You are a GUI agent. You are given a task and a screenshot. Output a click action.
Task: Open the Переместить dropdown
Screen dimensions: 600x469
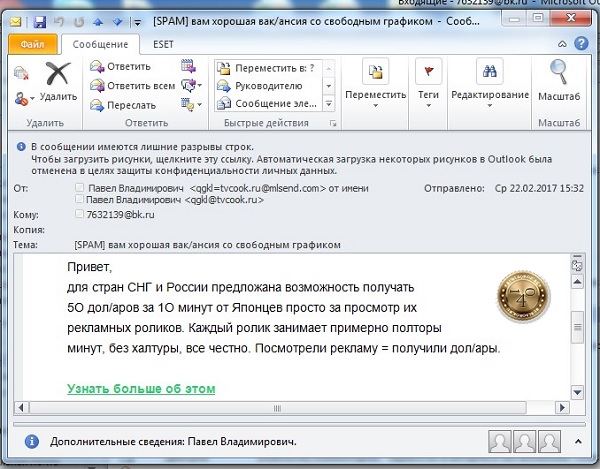375,98
